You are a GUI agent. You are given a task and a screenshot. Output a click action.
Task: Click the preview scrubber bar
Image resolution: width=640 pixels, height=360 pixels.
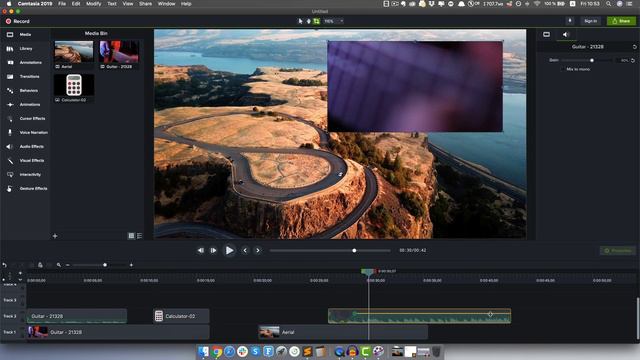pos(330,250)
